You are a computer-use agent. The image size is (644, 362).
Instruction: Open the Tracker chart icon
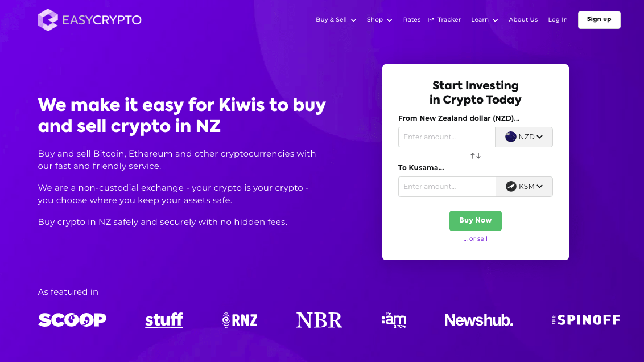tap(431, 19)
